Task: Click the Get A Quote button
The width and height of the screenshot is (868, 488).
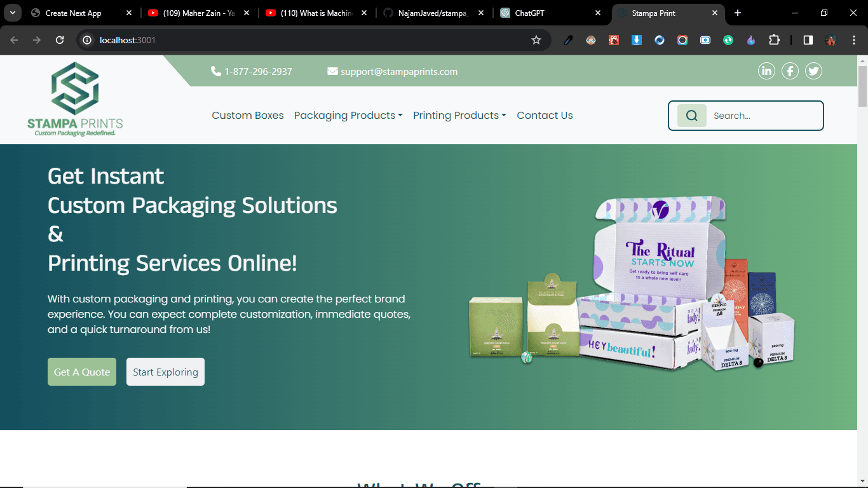Action: (82, 372)
